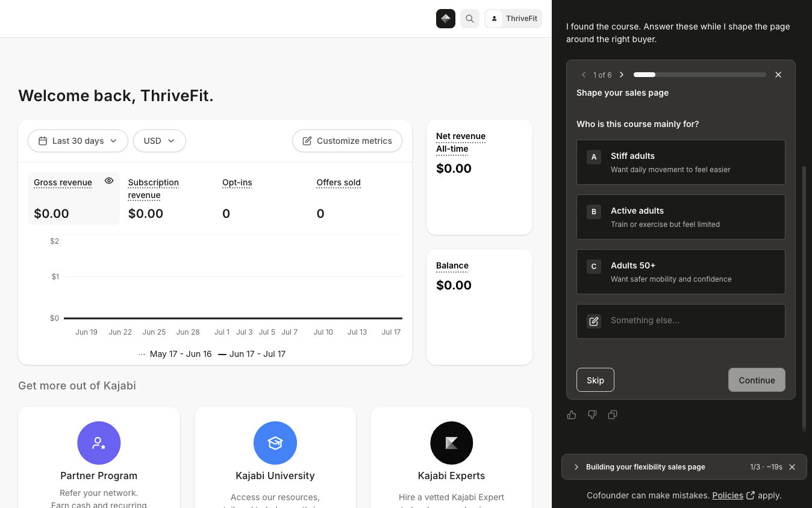Click the question progress bar

700,75
